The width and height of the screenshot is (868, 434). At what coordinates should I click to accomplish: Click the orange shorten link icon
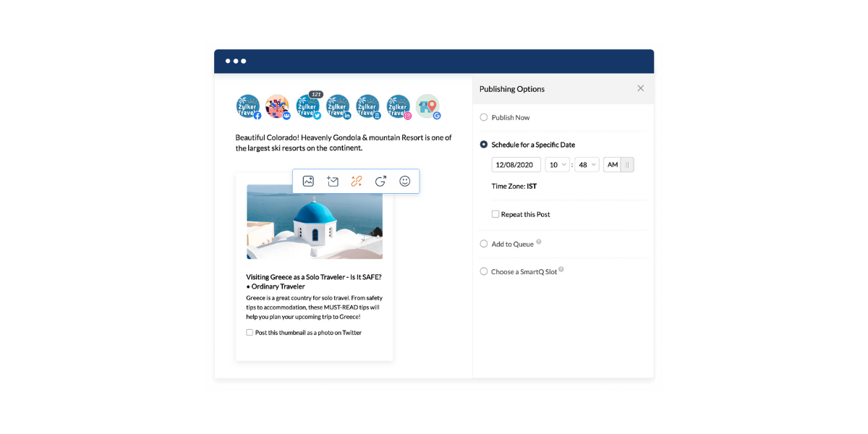(x=356, y=181)
